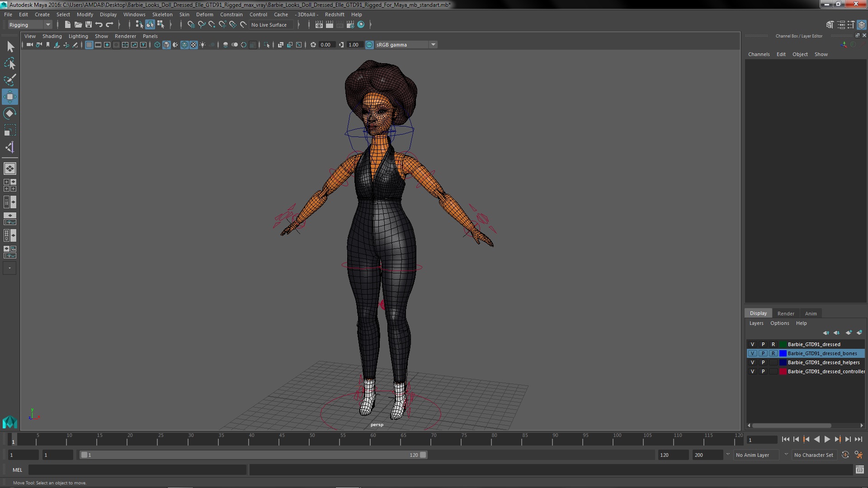Play animation forwards
Screen dimensions: 868x488
tap(827, 439)
